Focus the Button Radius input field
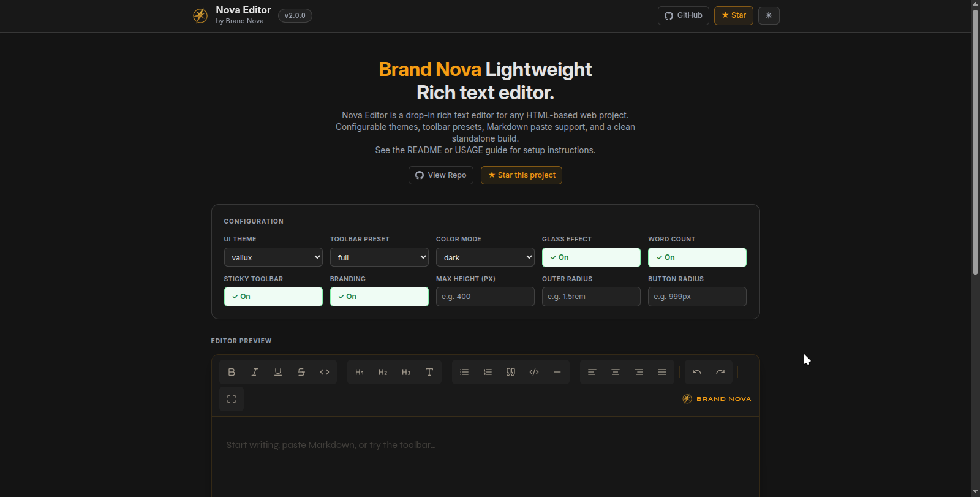Viewport: 980px width, 497px height. (697, 297)
